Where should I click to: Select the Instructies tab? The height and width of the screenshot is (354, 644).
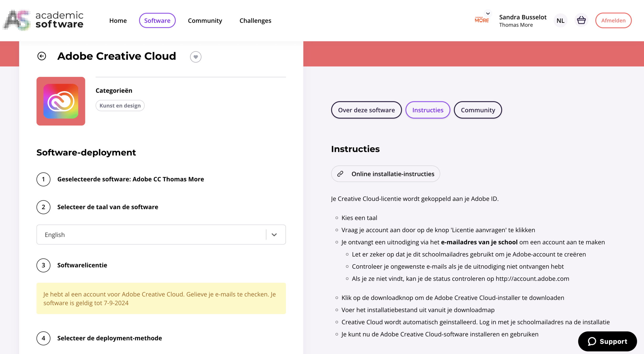[x=428, y=110]
